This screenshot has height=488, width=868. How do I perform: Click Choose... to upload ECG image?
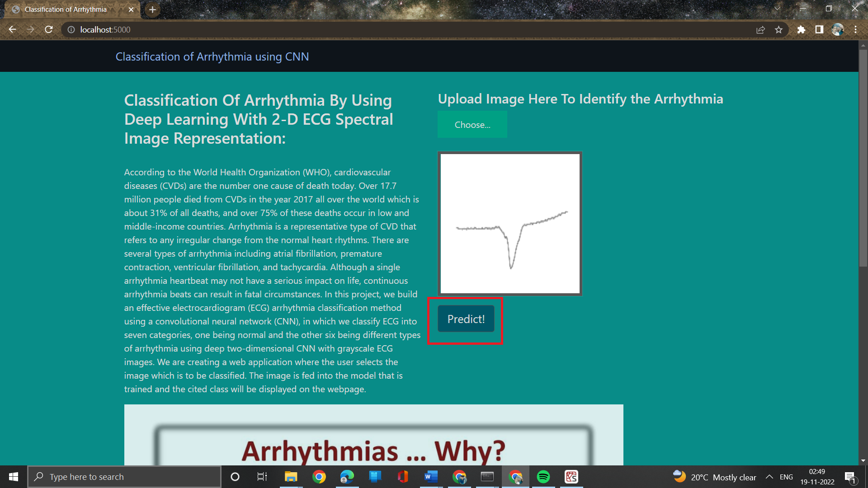click(x=472, y=124)
